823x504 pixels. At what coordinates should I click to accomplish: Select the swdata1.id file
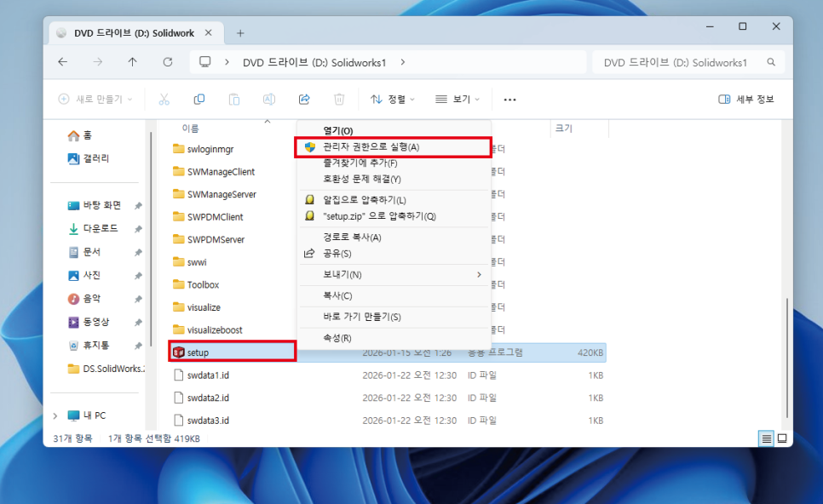pos(208,375)
